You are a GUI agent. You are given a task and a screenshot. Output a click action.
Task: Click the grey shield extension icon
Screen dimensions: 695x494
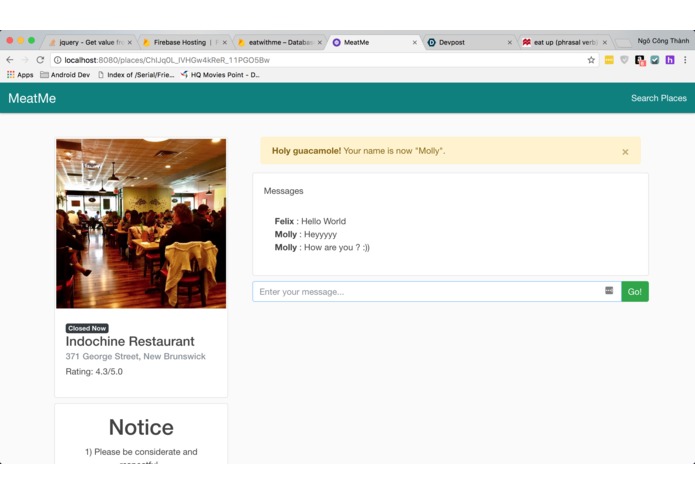[624, 60]
